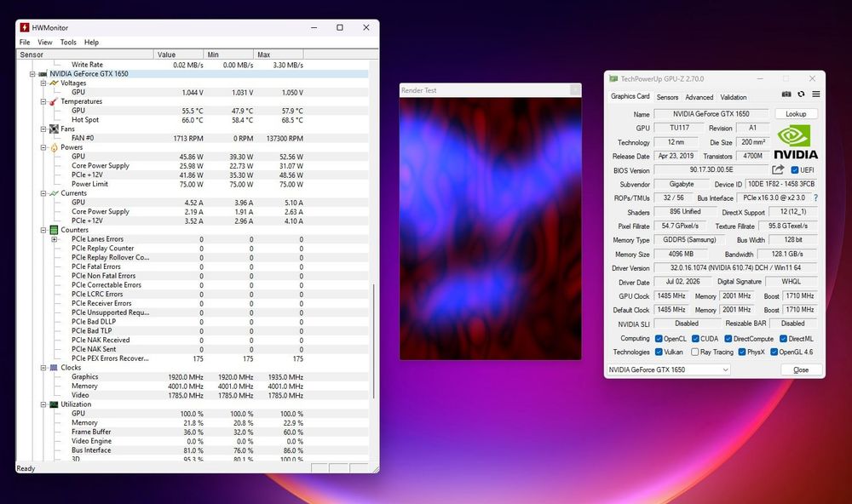852x504 pixels.
Task: Click the graphics card icon beside NVIDIA GeForce GTX 1650
Action: (x=43, y=74)
